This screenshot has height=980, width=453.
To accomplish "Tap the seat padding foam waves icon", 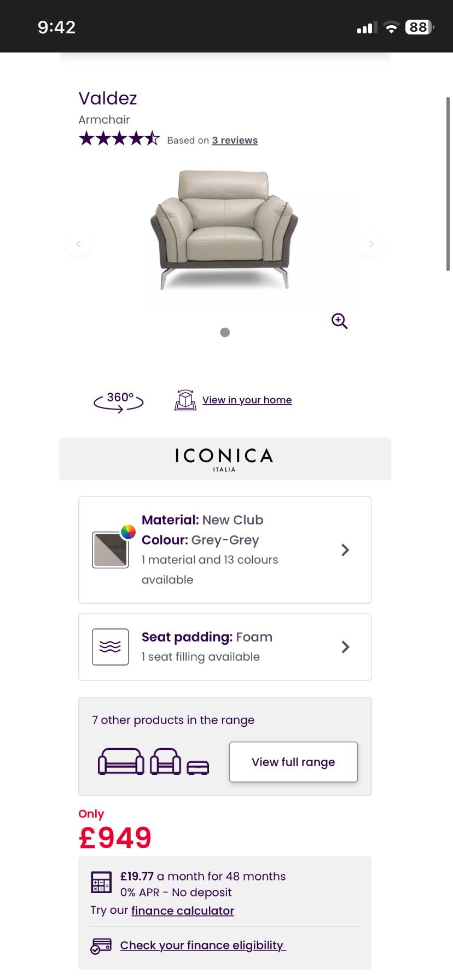I will (x=111, y=647).
